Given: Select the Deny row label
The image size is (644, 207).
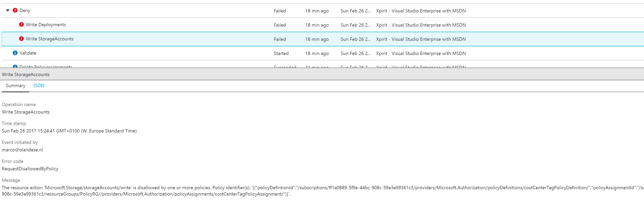Looking at the screenshot, I should coord(25,10).
